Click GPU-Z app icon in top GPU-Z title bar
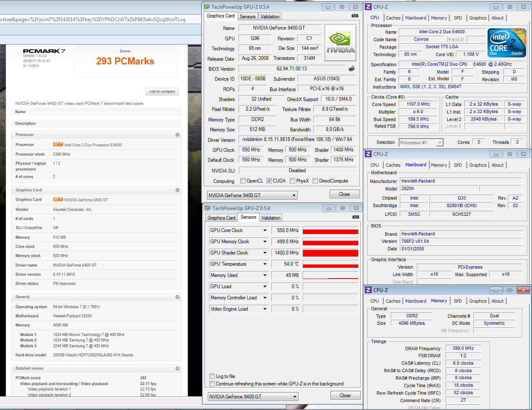 pos(207,7)
